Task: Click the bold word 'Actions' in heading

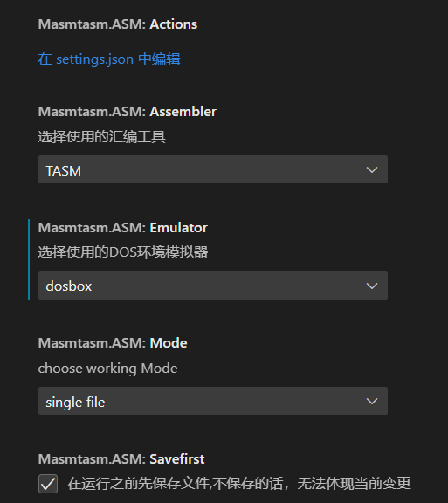Action: click(x=174, y=24)
